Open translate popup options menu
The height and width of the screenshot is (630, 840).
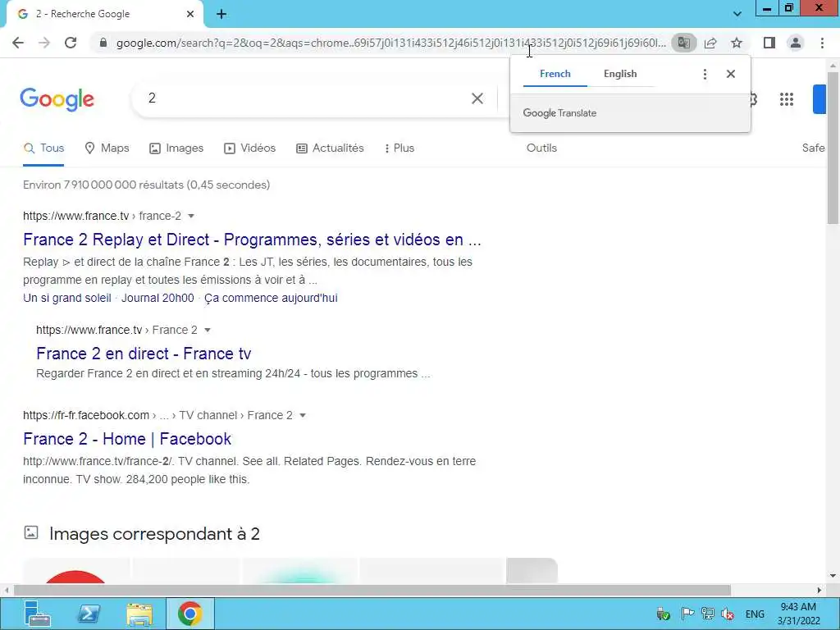point(705,74)
